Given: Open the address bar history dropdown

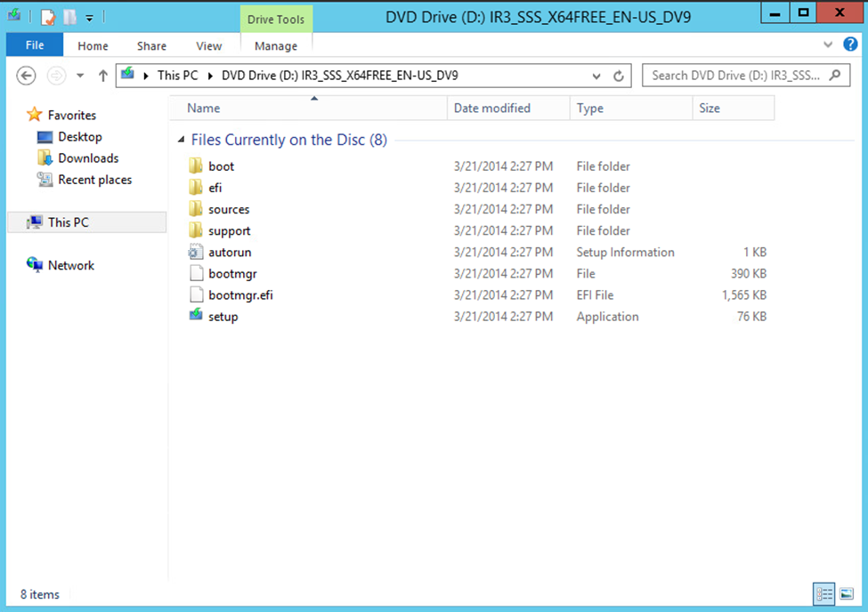Looking at the screenshot, I should 596,76.
